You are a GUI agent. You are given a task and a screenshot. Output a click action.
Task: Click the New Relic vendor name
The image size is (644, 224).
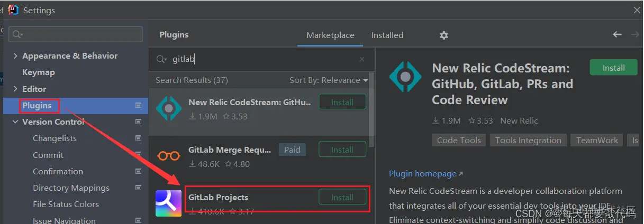tap(519, 121)
